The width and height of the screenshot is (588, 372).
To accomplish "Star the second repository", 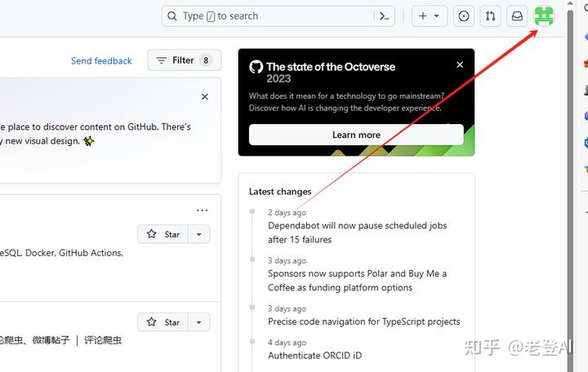I will [163, 322].
